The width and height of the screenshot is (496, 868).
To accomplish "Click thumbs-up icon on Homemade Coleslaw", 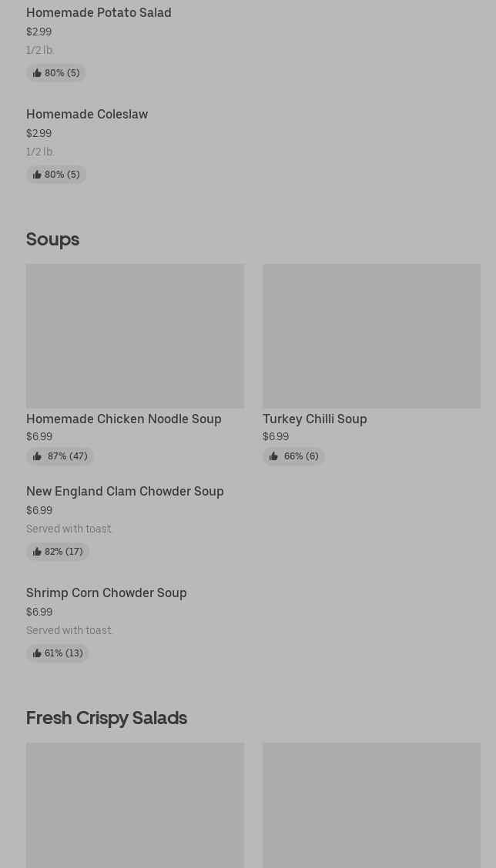I will (x=37, y=175).
